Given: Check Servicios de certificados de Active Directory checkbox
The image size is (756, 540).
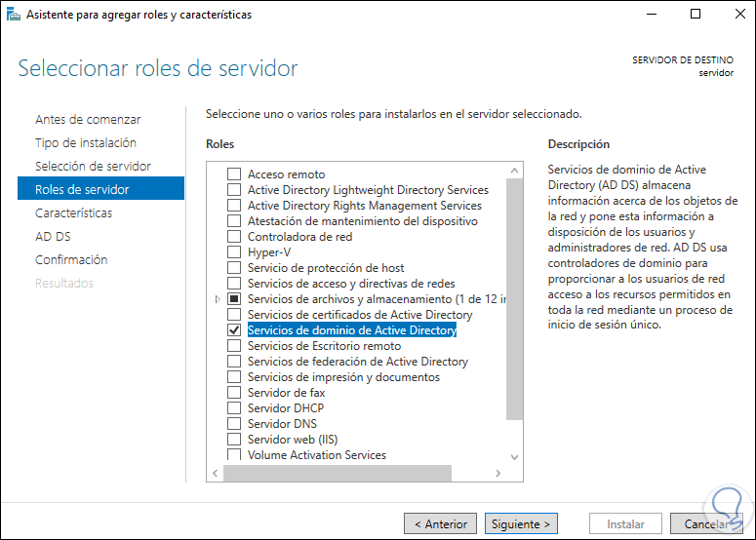Looking at the screenshot, I should point(234,315).
